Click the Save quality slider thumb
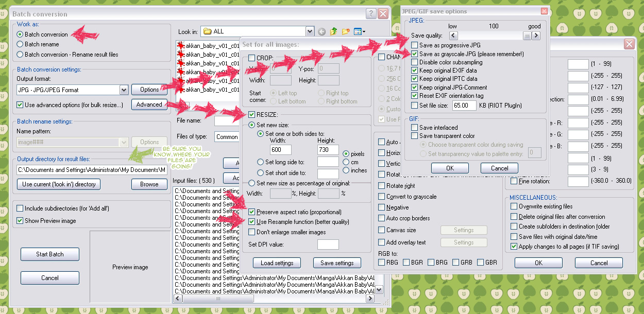644x314 pixels. click(527, 36)
